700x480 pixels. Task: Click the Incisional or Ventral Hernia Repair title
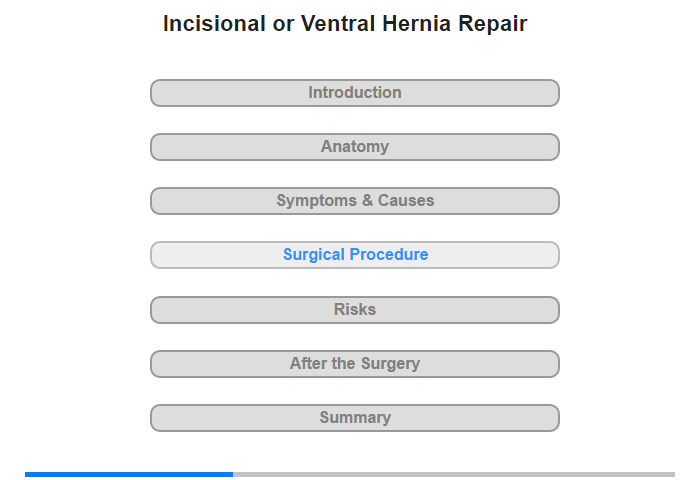(345, 24)
